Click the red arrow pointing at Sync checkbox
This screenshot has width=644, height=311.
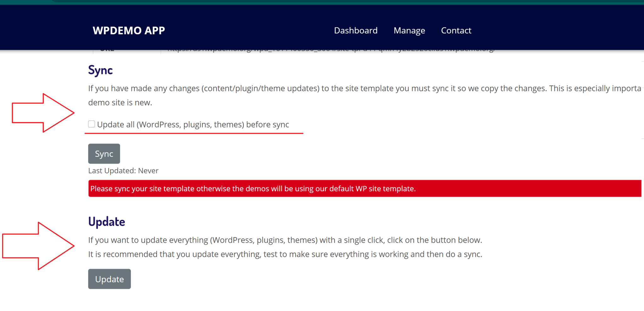[42, 113]
